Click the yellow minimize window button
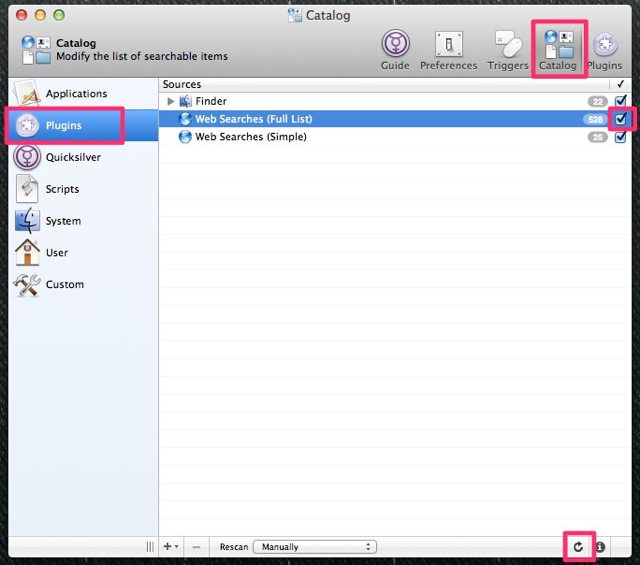Viewport: 640px width, 565px height. [x=40, y=16]
